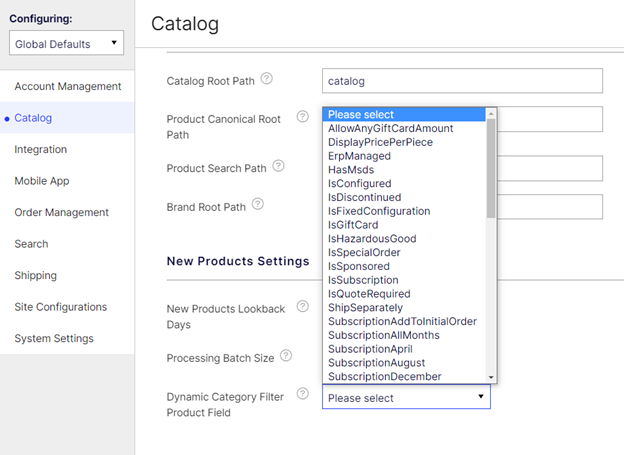Click the Catalog Root Path input field
624x455 pixels.
pos(462,81)
